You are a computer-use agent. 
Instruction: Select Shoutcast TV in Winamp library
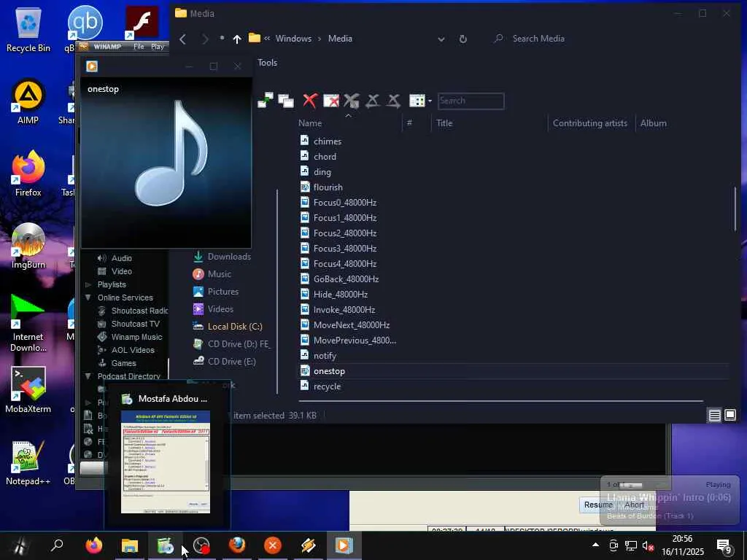pyautogui.click(x=135, y=324)
